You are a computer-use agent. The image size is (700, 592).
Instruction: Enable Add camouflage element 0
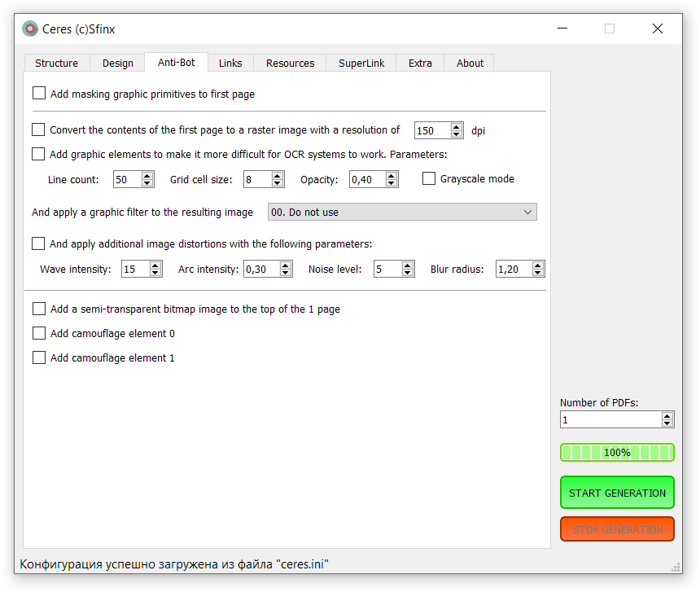point(39,333)
